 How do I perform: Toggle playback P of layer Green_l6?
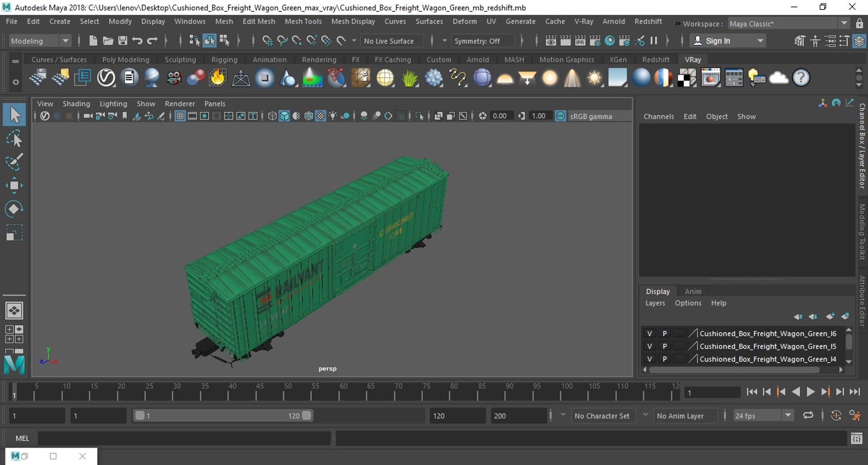pos(665,333)
